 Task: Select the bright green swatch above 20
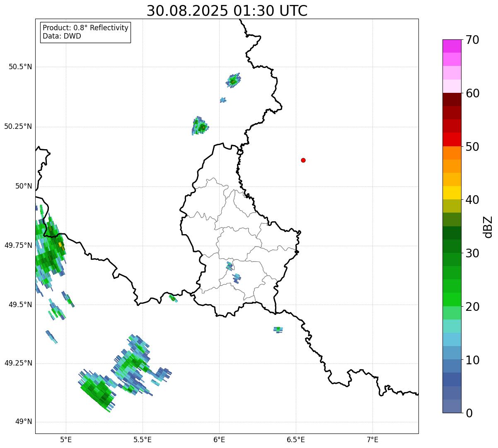[x=452, y=300]
